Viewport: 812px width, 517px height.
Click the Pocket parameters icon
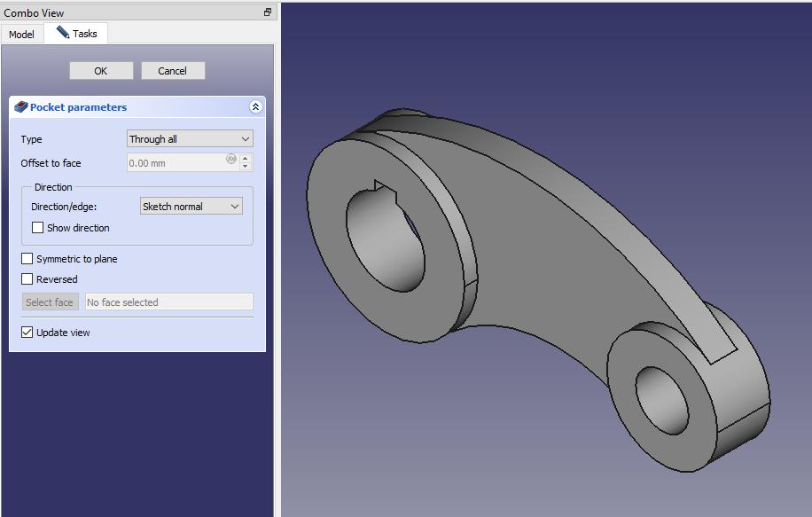click(x=21, y=107)
